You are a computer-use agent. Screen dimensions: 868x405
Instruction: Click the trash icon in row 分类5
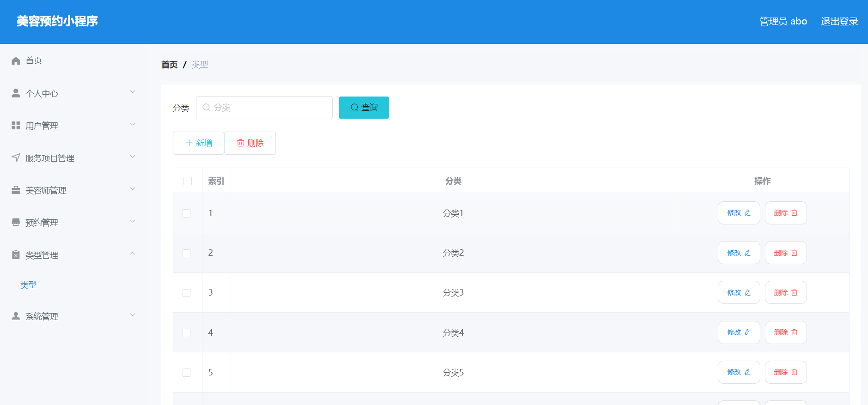click(x=795, y=372)
